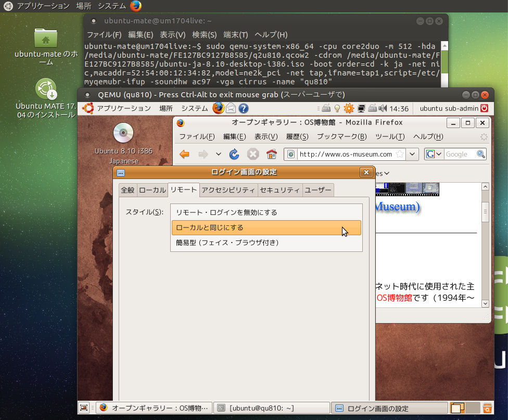Click the red OS博物館 link text
The image size is (508, 420).
[395, 298]
